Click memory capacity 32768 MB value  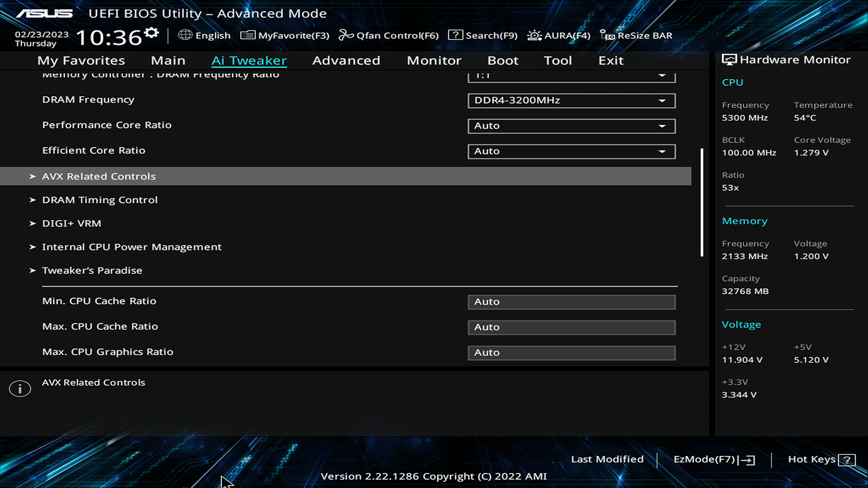745,291
